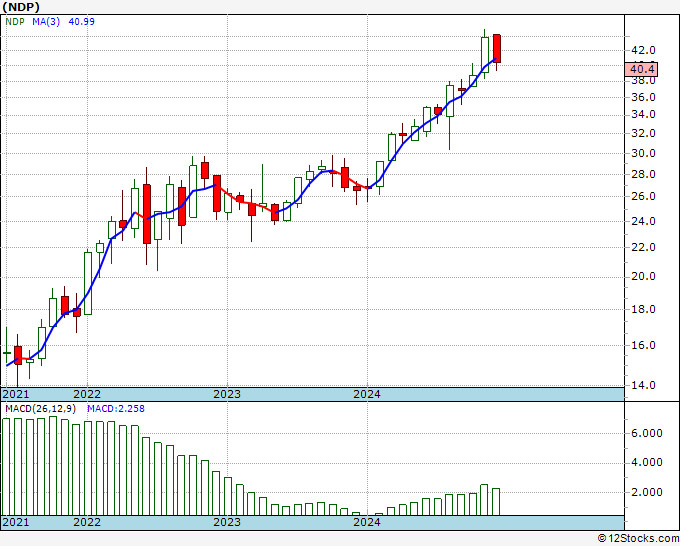Select the 18.0 price axis label

coord(643,310)
